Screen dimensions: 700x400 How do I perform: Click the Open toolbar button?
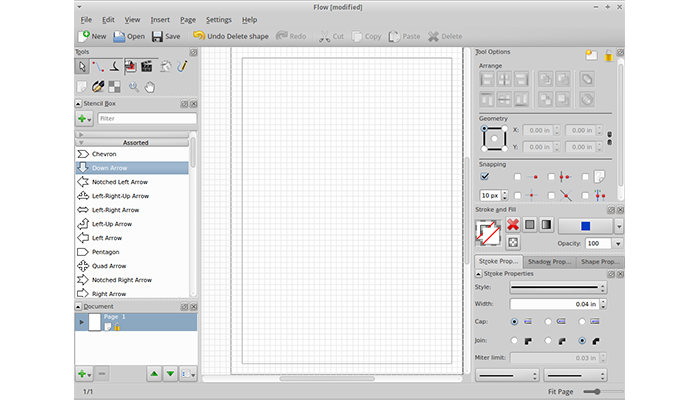[129, 36]
